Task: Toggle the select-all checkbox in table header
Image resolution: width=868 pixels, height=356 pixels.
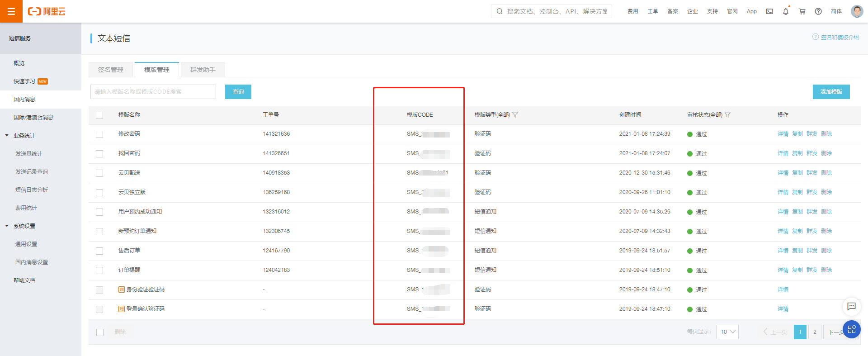Action: click(99, 115)
